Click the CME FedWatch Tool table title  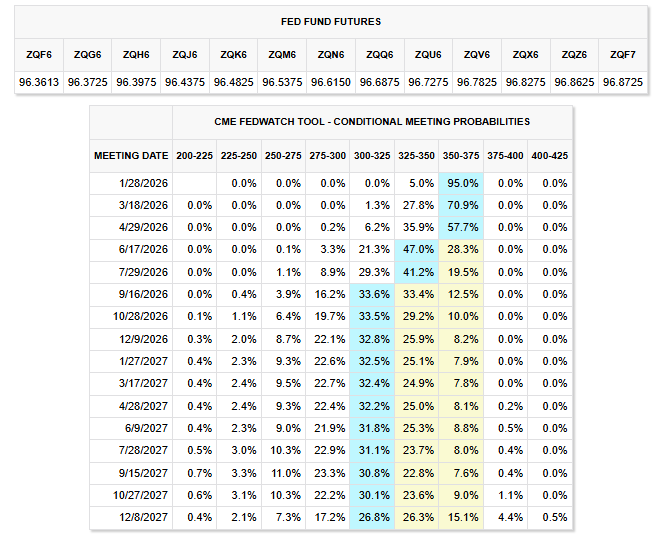[x=372, y=122]
